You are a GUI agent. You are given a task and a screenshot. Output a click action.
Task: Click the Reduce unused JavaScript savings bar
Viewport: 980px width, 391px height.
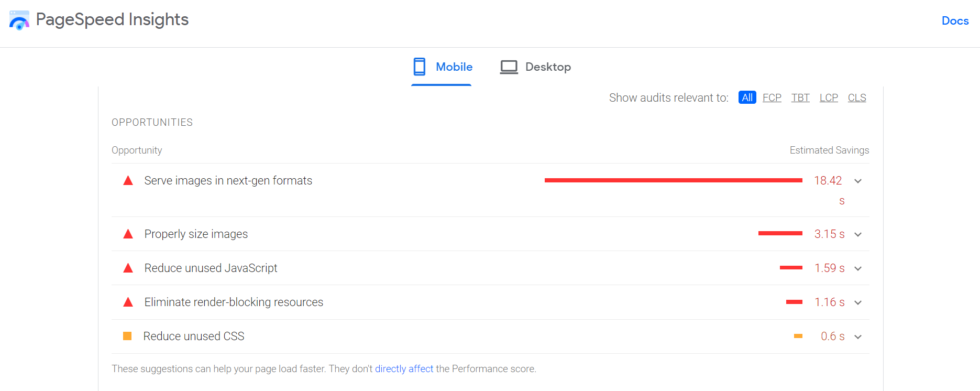[x=791, y=267]
